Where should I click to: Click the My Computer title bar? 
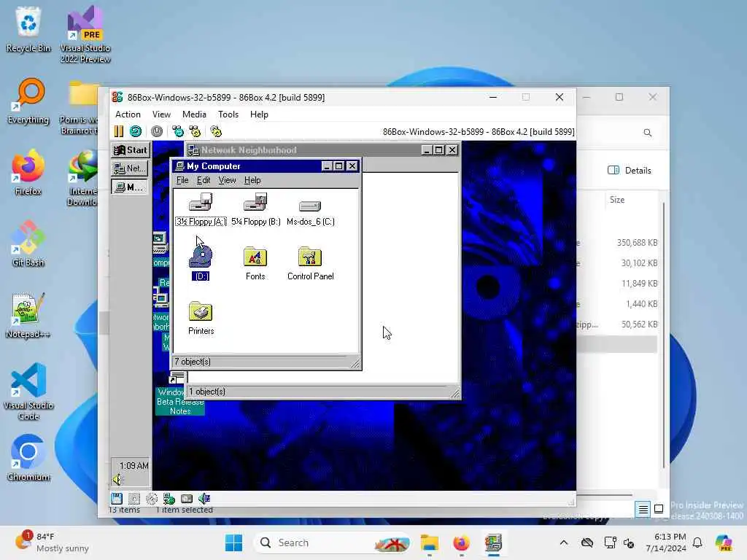click(248, 166)
